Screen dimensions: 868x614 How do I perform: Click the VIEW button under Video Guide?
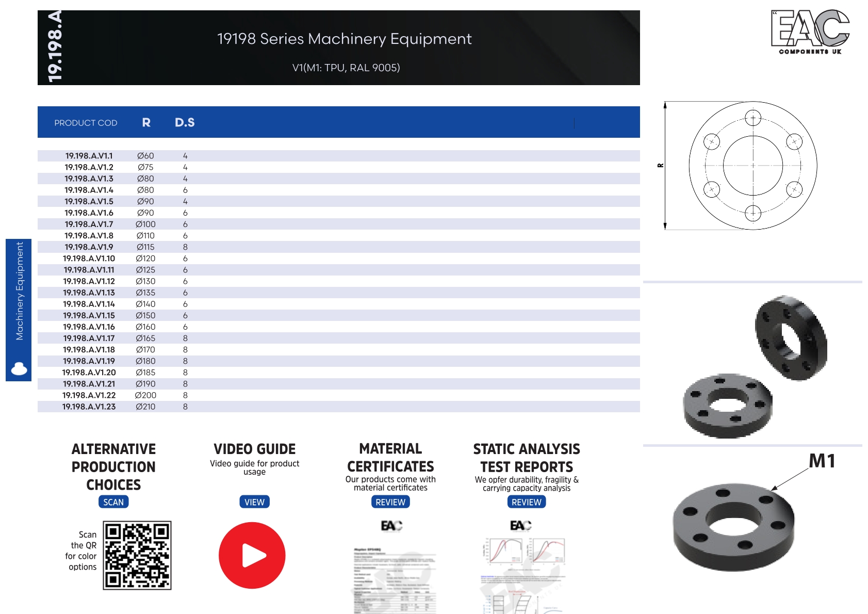[254, 502]
